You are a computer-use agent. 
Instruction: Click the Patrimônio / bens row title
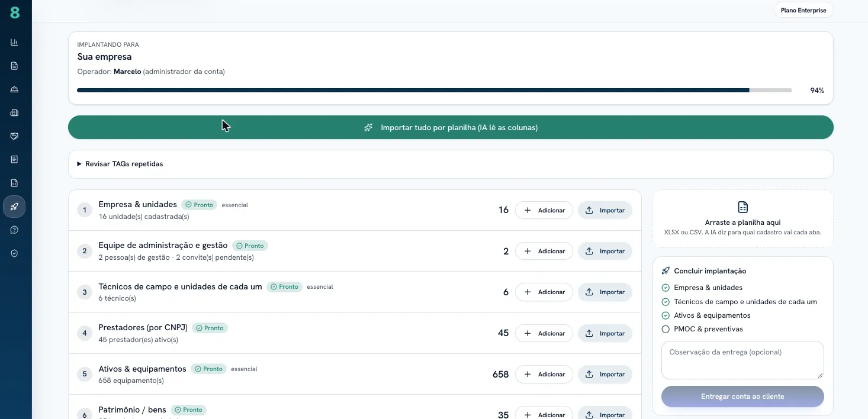point(133,410)
